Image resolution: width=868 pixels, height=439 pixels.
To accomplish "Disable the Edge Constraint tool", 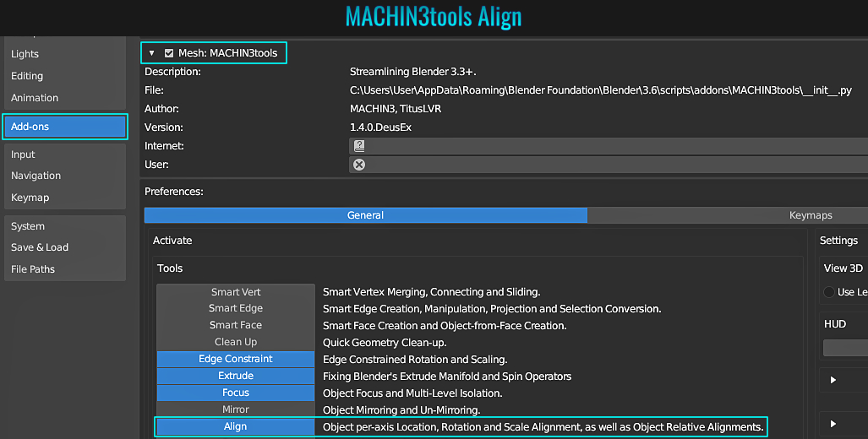I will pyautogui.click(x=236, y=359).
